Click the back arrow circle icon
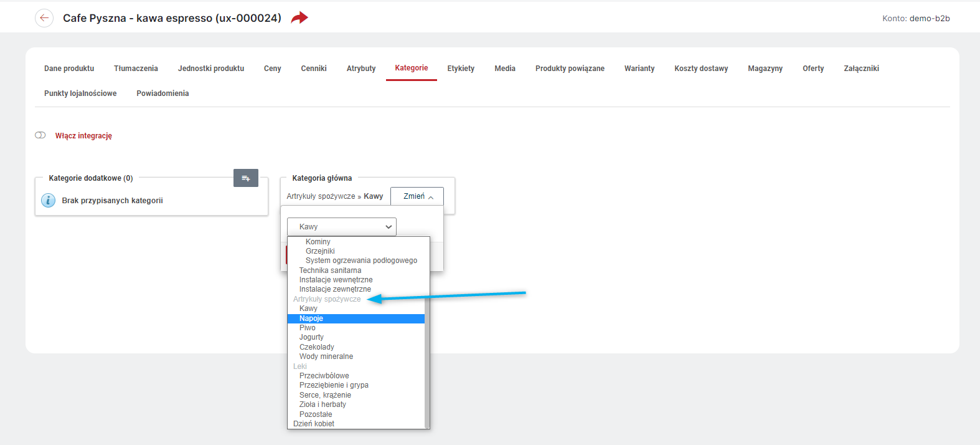The width and height of the screenshot is (980, 445). tap(44, 18)
